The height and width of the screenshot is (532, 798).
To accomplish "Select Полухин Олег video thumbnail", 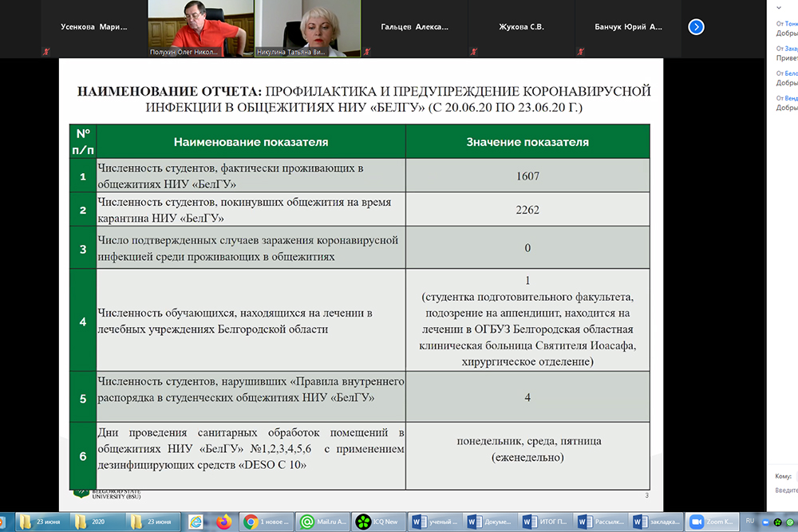I will (x=199, y=27).
